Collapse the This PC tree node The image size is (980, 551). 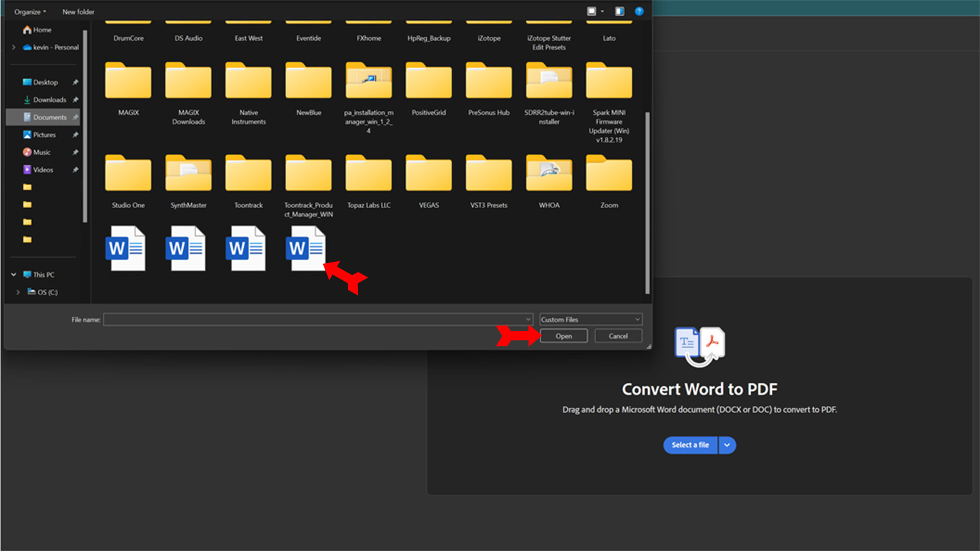(14, 274)
